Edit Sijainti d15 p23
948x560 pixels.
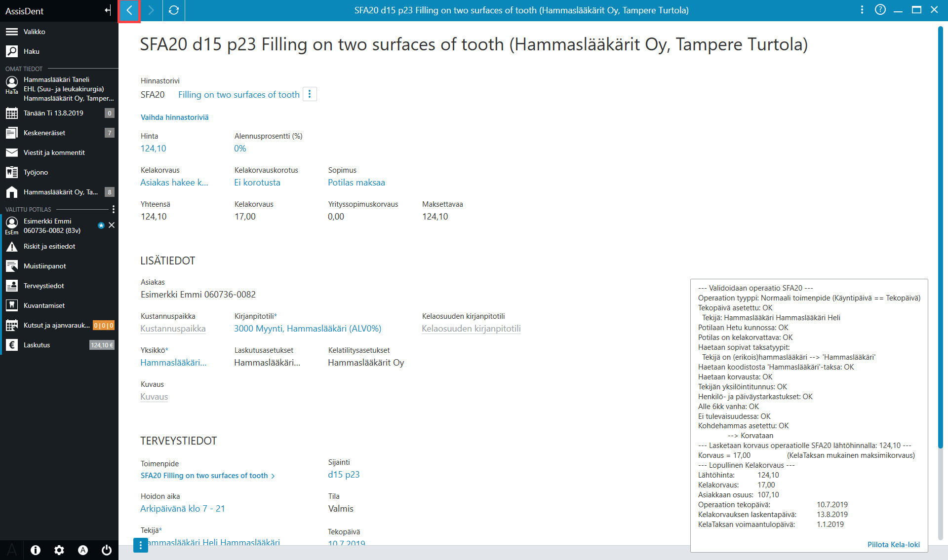(x=344, y=475)
